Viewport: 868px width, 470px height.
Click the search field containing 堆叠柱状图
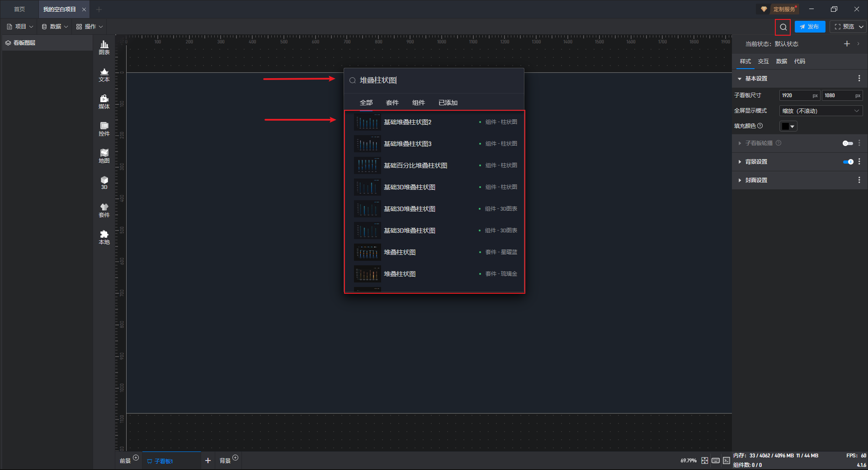434,80
